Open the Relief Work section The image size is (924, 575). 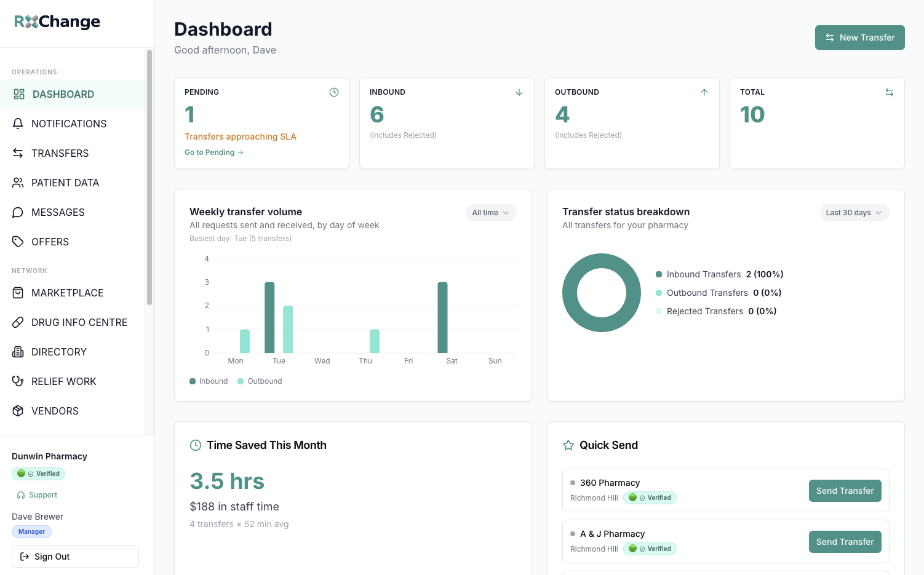[x=73, y=381]
